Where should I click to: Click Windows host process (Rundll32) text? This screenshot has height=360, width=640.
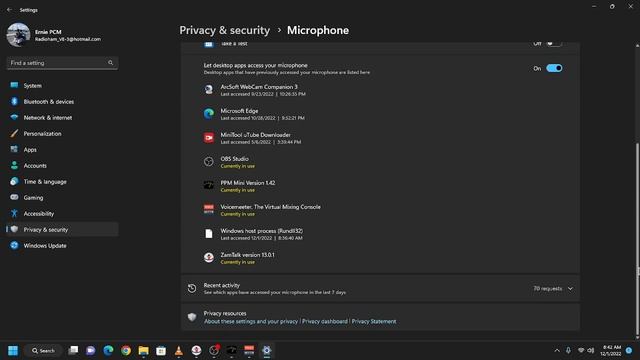[262, 231]
